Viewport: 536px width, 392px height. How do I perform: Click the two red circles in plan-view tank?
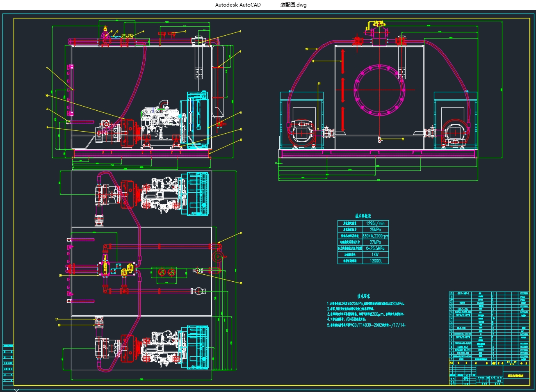click(166, 272)
